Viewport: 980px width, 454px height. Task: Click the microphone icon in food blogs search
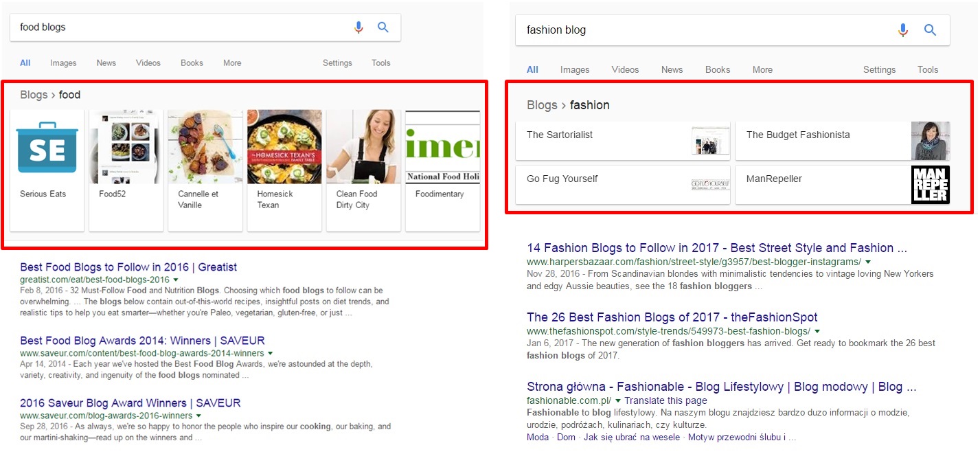click(x=358, y=27)
